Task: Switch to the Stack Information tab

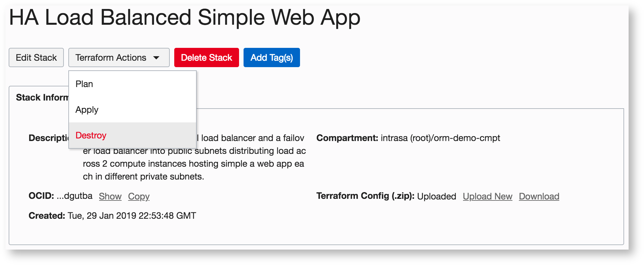Action: [42, 98]
